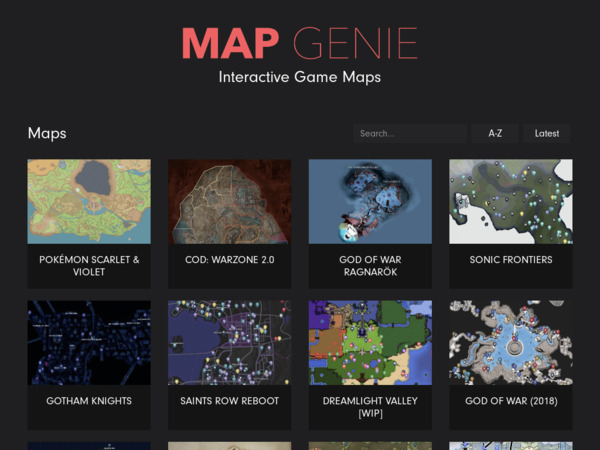Click the Pokémon Scarlet & Violet title

[x=89, y=266]
